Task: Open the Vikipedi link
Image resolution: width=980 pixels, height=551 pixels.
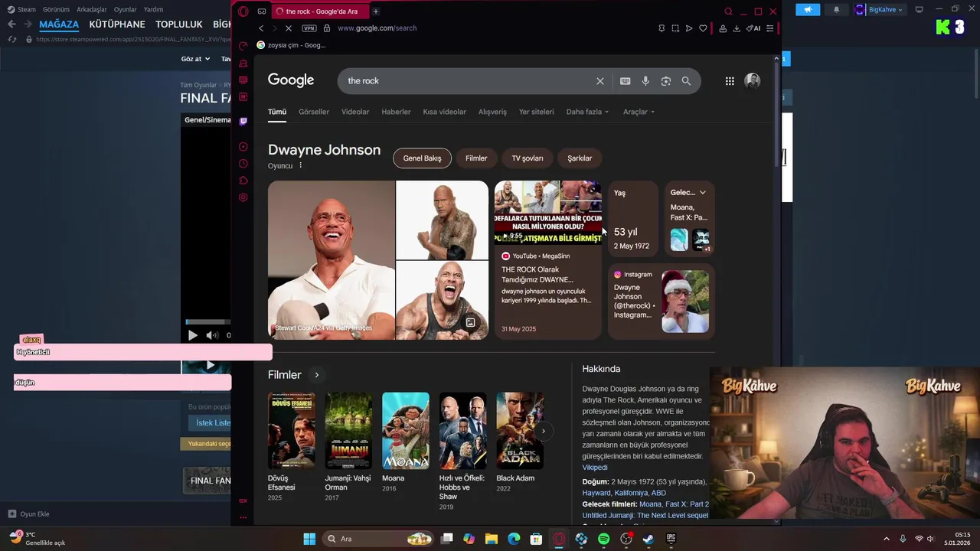Action: coord(595,468)
